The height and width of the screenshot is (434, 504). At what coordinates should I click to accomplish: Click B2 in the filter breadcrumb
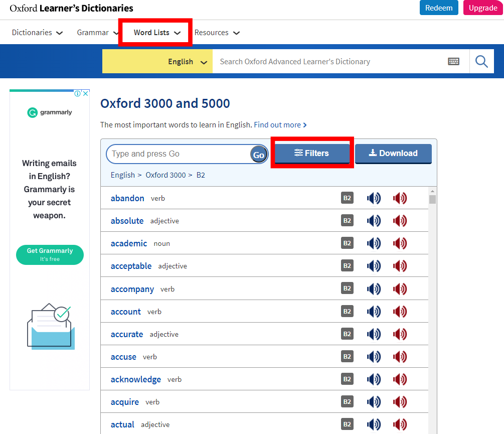click(x=201, y=175)
